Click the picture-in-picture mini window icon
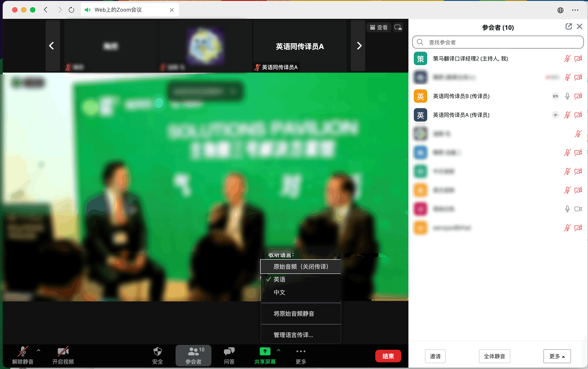 point(398,27)
